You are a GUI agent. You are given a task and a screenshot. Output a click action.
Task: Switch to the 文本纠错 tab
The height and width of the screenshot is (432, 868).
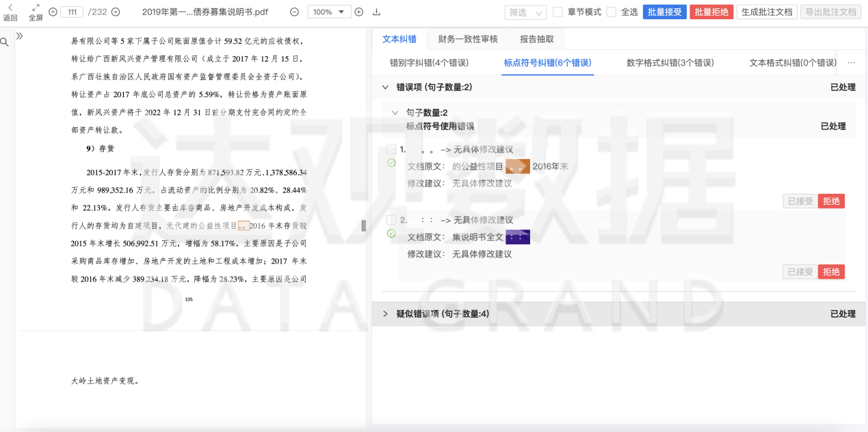(x=399, y=39)
